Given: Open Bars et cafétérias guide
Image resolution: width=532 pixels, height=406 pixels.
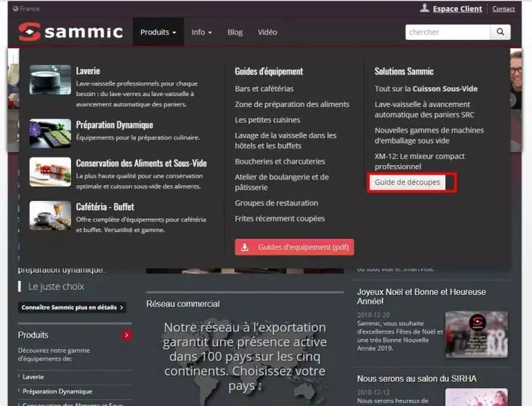Looking at the screenshot, I should pos(264,89).
